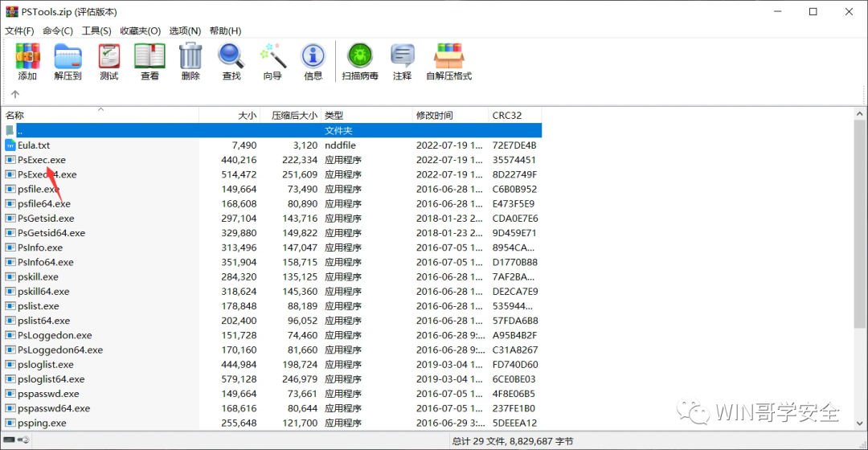Click the 文件夹 type label in the '..' row
Viewport: 868px width, 450px height.
(338, 131)
